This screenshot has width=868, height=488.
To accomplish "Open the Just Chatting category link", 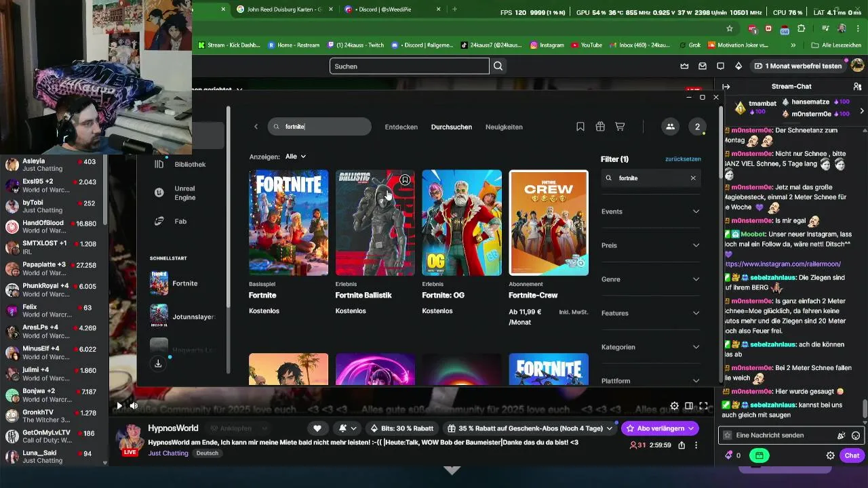I will click(x=169, y=453).
